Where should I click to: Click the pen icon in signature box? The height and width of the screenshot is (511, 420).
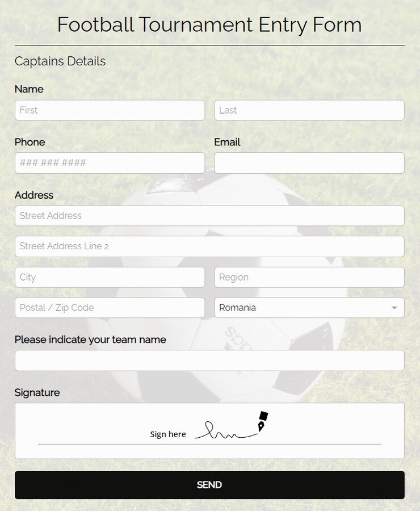[x=262, y=421]
